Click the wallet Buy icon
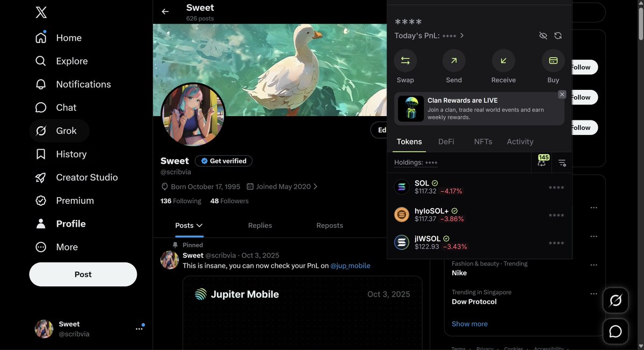 [x=553, y=60]
